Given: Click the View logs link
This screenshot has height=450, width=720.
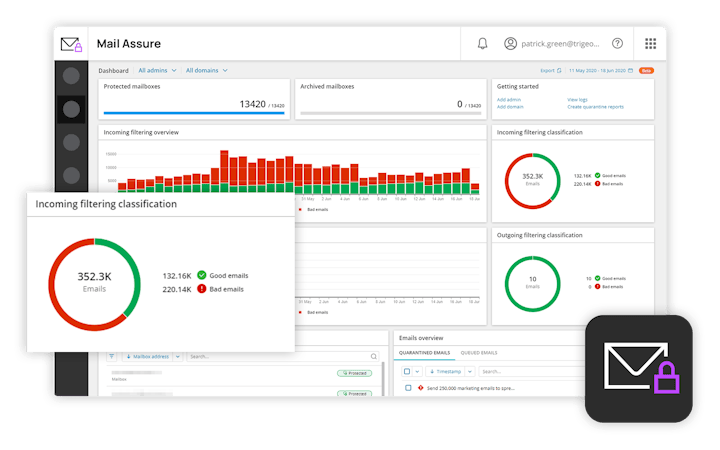Looking at the screenshot, I should tap(577, 100).
